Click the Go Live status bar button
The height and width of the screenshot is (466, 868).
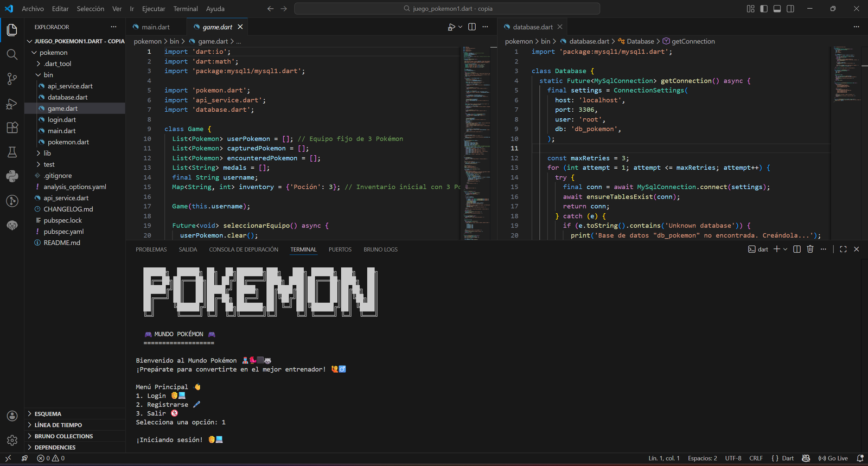[833, 458]
